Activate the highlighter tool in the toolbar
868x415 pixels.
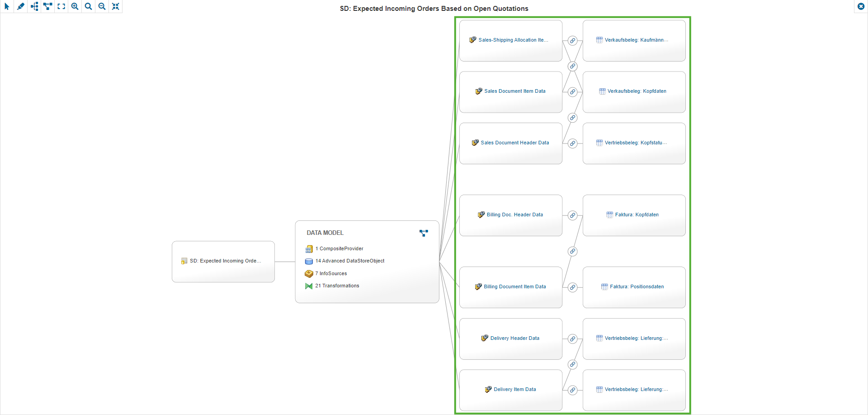coord(20,6)
